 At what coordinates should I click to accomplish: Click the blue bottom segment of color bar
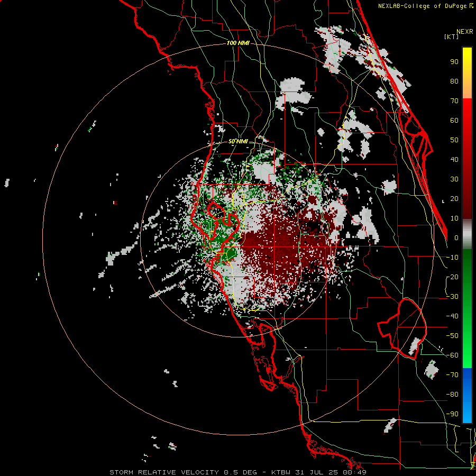tap(467, 395)
